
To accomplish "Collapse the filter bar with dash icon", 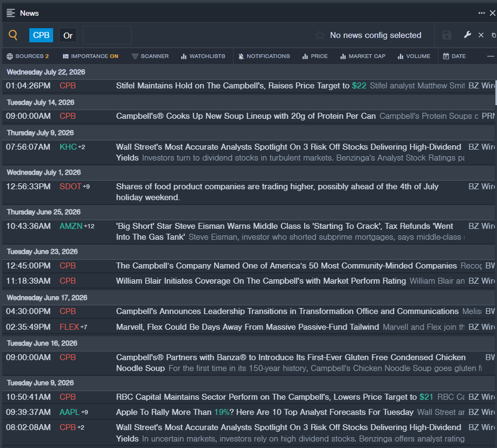I will coord(490,56).
